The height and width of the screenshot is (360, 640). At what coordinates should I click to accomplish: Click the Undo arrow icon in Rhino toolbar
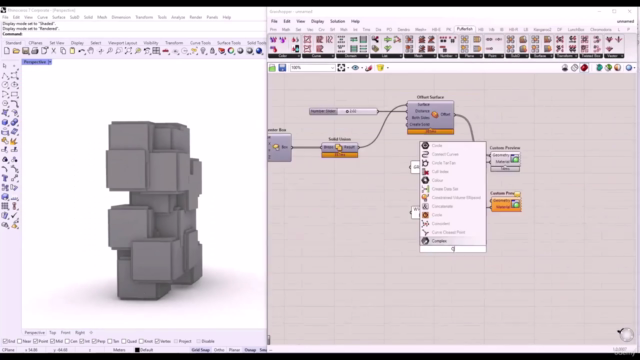tap(82, 51)
